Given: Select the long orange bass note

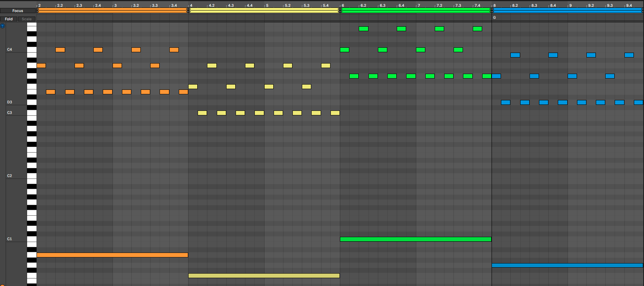Looking at the screenshot, I should (x=112, y=255).
